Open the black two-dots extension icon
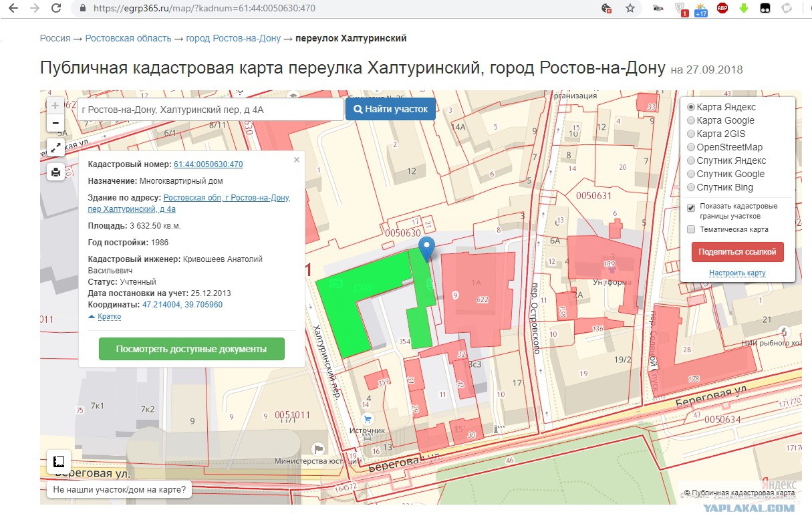The height and width of the screenshot is (528, 812). [765, 9]
